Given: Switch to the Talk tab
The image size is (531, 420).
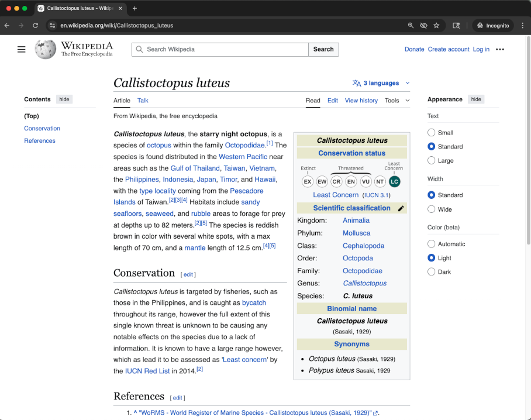Looking at the screenshot, I should pyautogui.click(x=143, y=101).
